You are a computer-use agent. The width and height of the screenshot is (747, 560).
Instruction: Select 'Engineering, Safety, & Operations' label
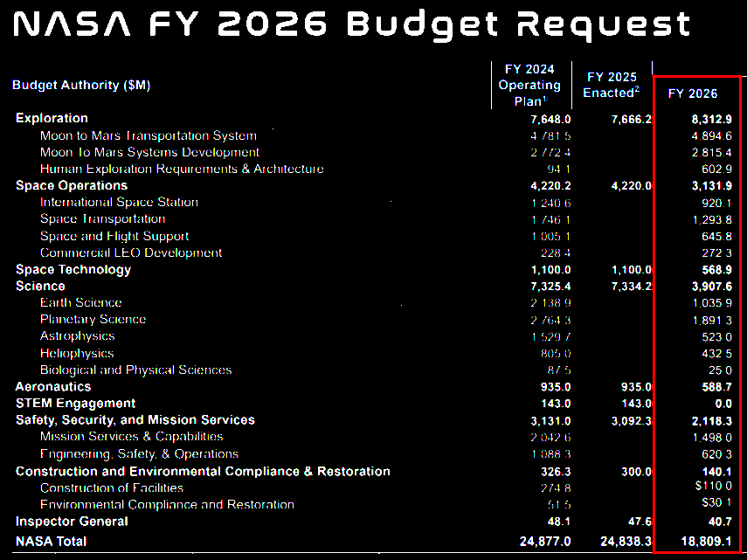140,453
